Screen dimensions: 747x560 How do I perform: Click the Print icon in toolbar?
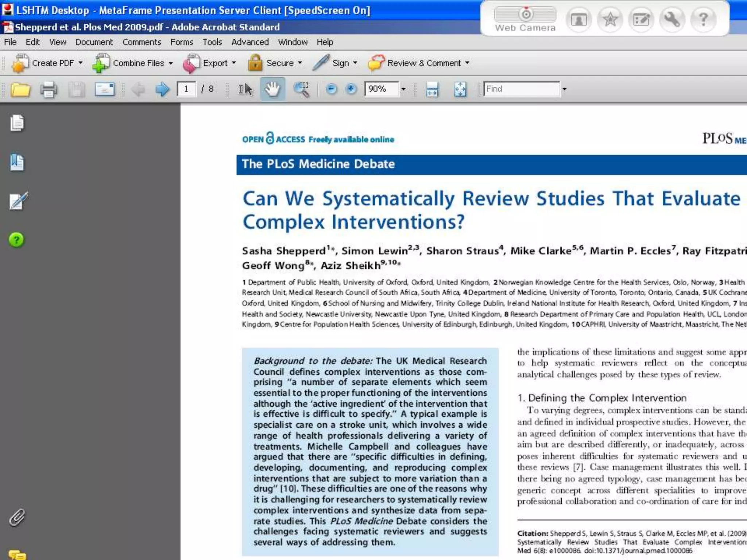49,89
